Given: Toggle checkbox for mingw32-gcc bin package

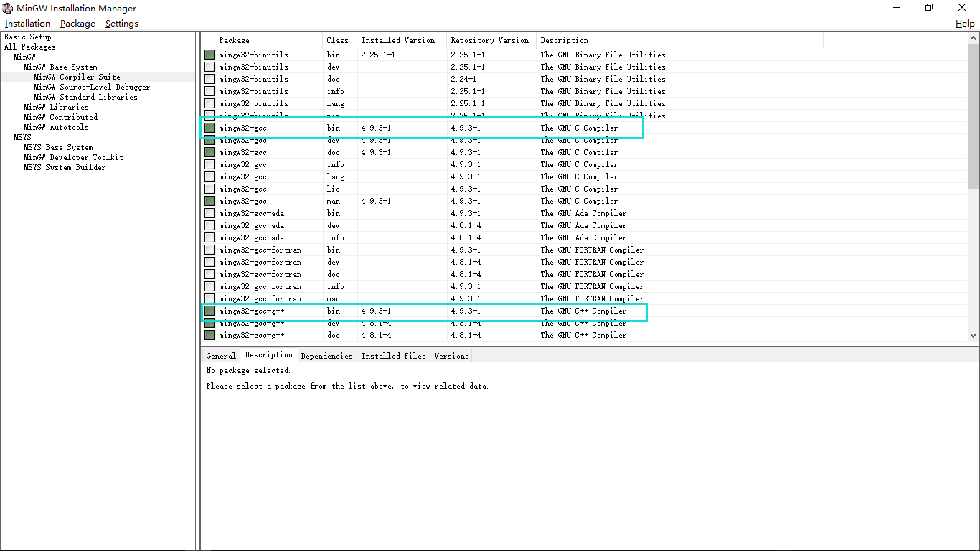Looking at the screenshot, I should tap(209, 128).
